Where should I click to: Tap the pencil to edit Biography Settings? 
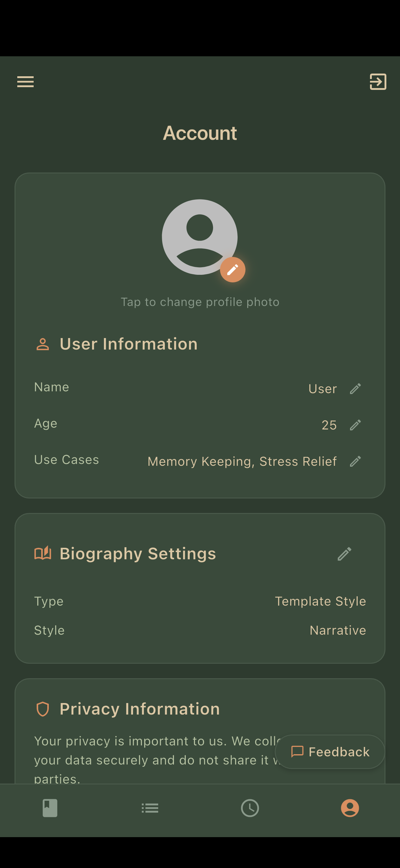(x=344, y=554)
